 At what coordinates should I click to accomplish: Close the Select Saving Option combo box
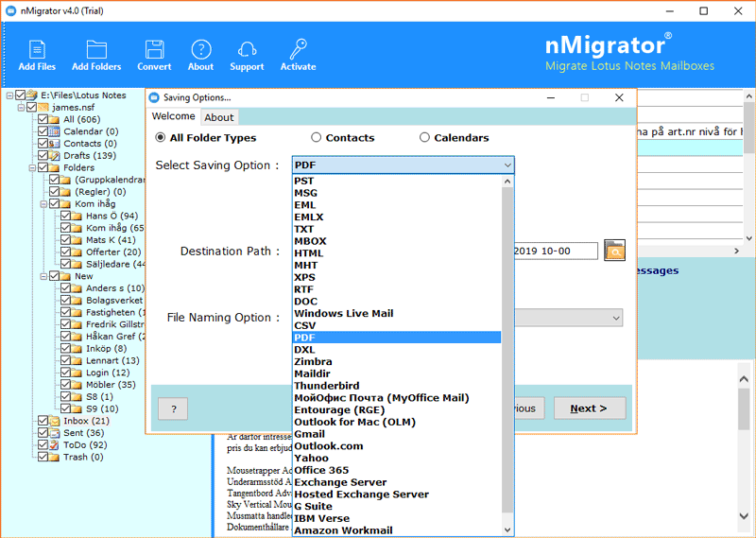click(507, 165)
